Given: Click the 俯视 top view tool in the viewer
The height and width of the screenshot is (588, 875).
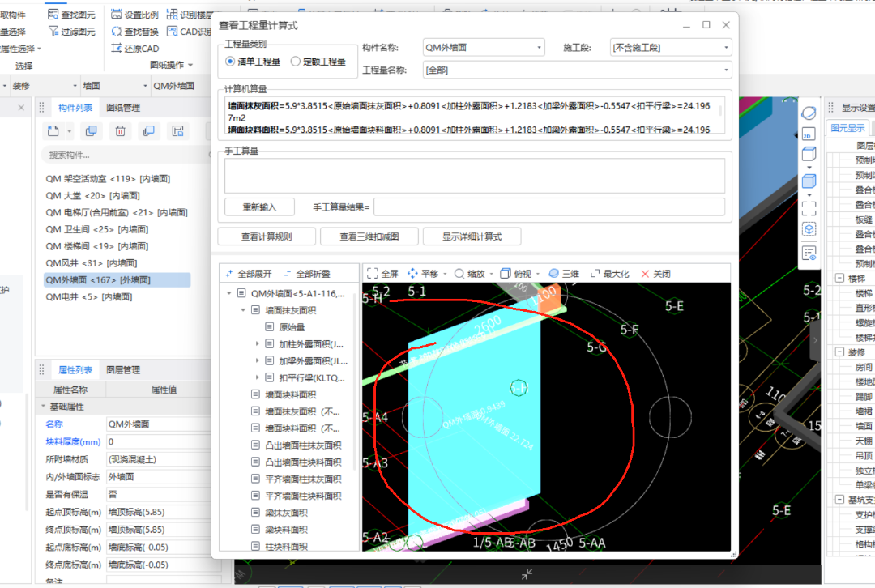Looking at the screenshot, I should [x=515, y=274].
